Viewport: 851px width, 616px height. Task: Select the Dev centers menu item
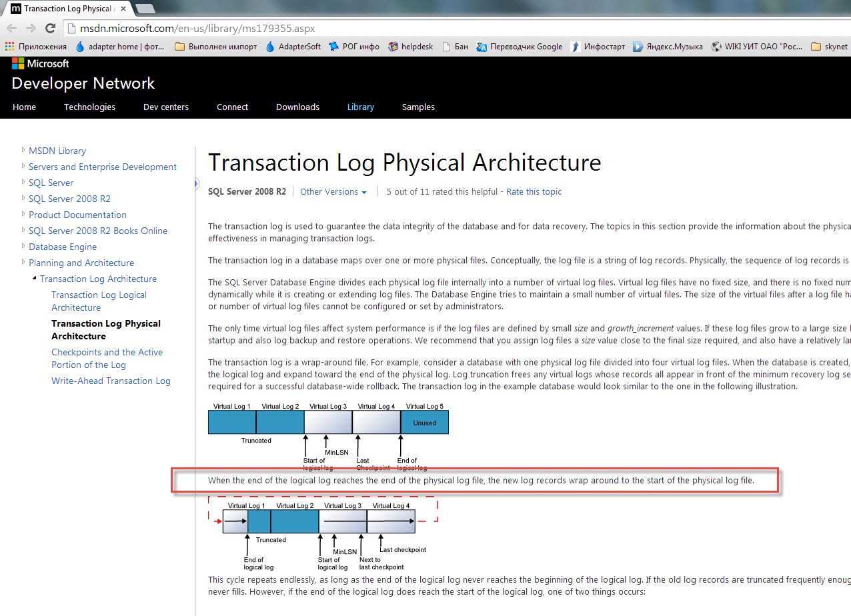[166, 107]
